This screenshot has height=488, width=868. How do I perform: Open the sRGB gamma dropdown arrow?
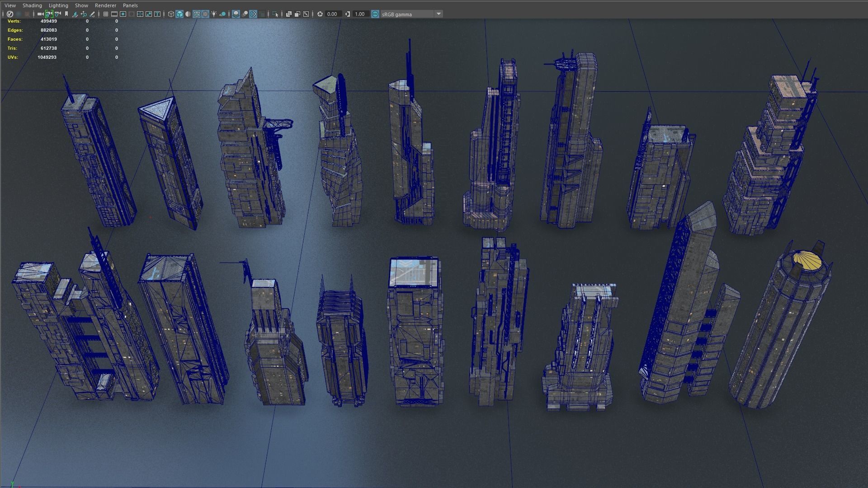pyautogui.click(x=438, y=14)
